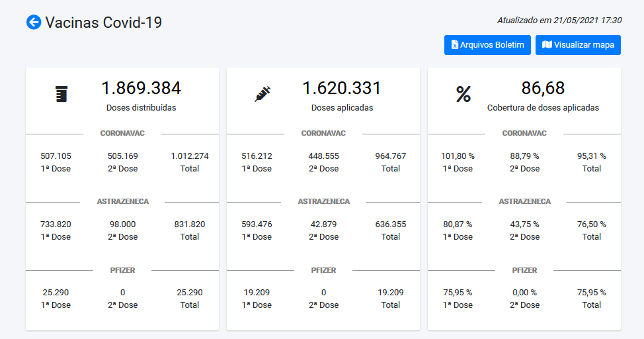Select the 1.869.384 doses distribuídas total

pos(141,88)
